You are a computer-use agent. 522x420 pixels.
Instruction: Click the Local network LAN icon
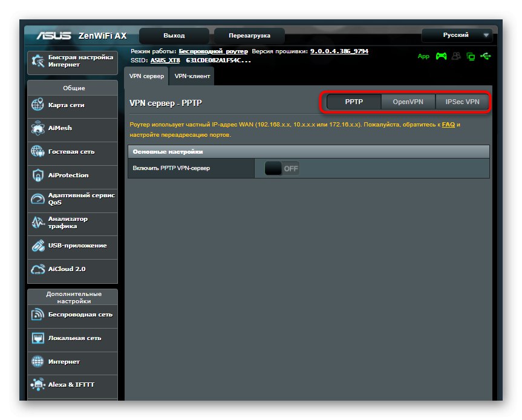pos(38,338)
